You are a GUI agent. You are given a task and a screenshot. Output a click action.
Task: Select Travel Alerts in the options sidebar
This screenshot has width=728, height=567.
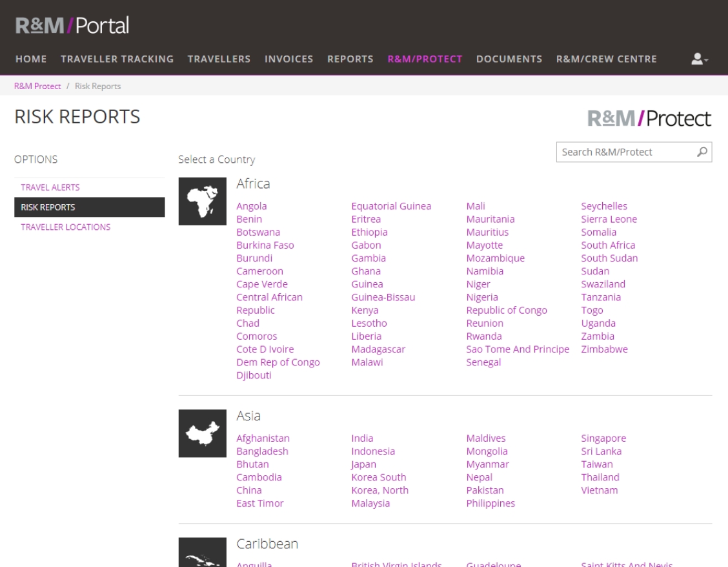[50, 187]
